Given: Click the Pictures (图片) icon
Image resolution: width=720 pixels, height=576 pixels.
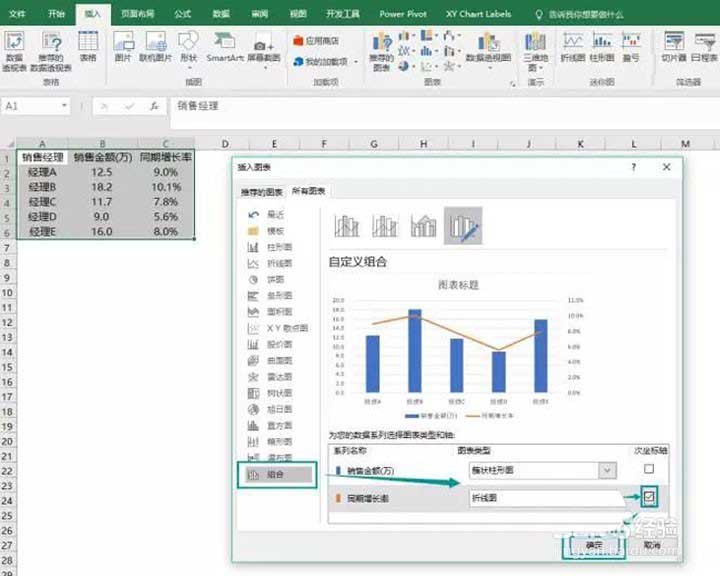Looking at the screenshot, I should [x=123, y=46].
